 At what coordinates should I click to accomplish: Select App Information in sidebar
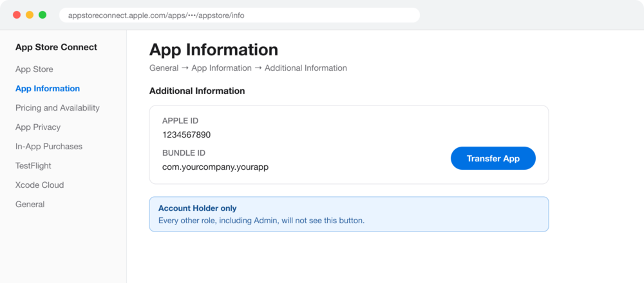[x=48, y=89]
